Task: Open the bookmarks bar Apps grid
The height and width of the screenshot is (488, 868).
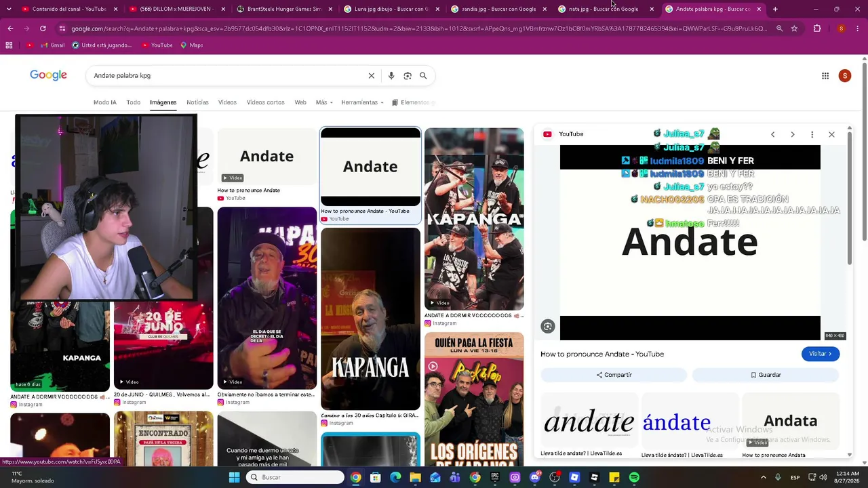Action: (x=9, y=45)
